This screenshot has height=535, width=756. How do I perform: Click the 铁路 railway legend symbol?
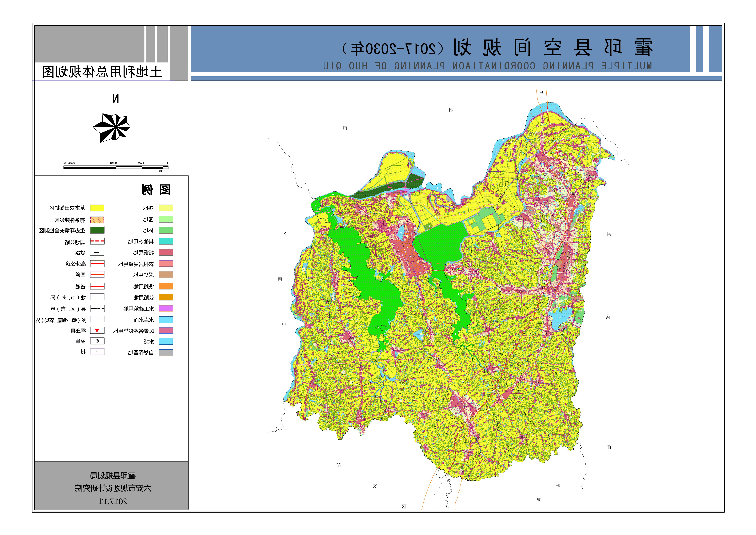(x=97, y=252)
